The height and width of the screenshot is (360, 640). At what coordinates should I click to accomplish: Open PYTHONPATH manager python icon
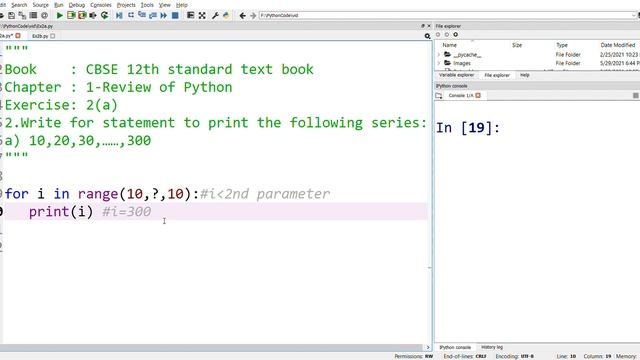[x=226, y=15]
